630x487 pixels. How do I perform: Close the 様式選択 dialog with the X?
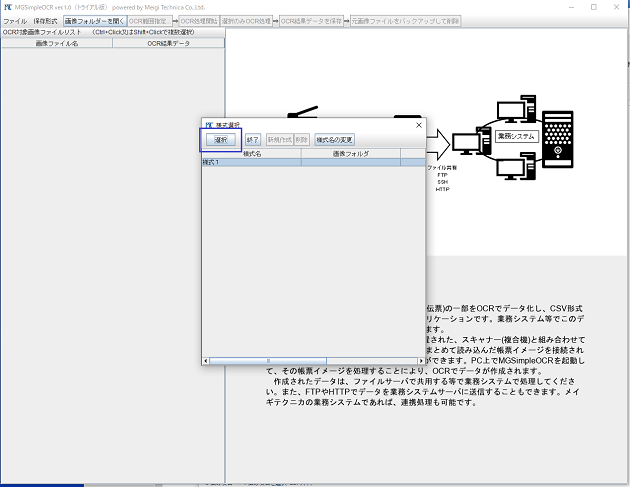tap(419, 125)
